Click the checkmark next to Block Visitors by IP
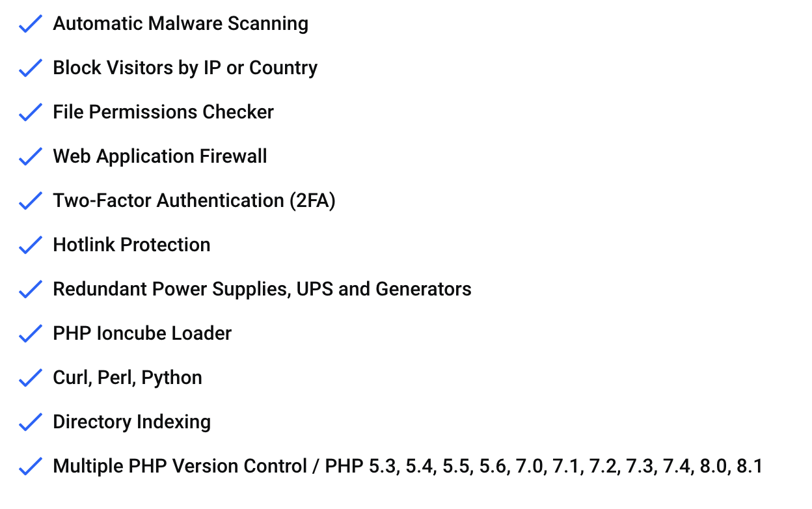Image resolution: width=812 pixels, height=509 pixels. pos(30,68)
